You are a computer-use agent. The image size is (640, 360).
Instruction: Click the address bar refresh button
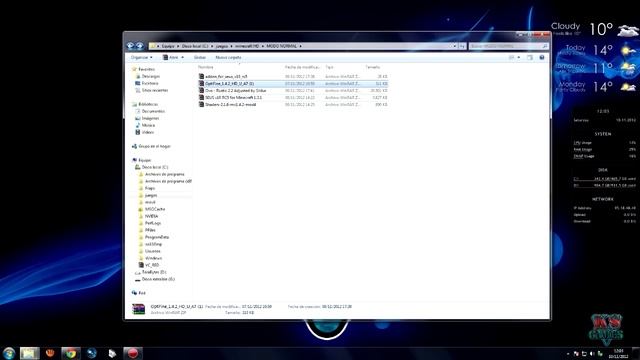[x=462, y=46]
